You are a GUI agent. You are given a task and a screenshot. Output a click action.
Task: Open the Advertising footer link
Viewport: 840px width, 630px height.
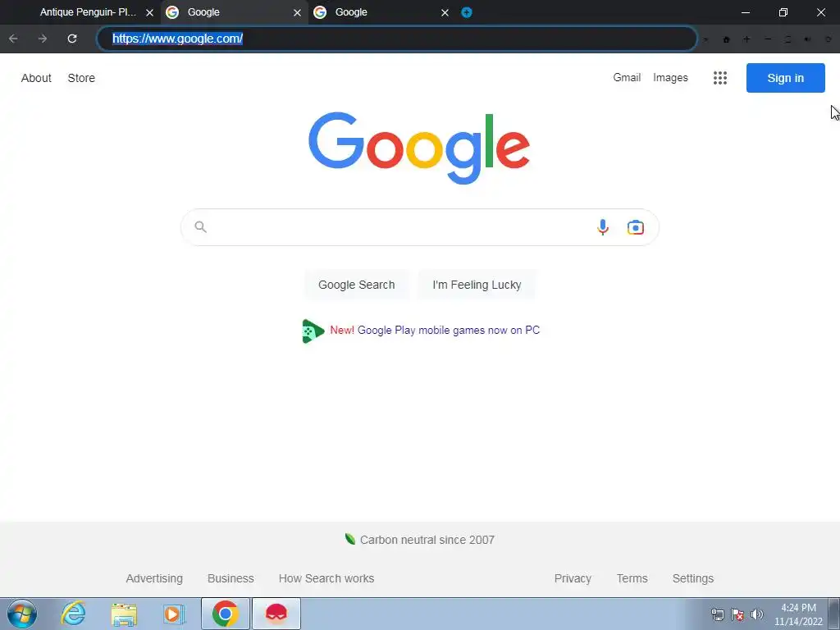(x=154, y=578)
